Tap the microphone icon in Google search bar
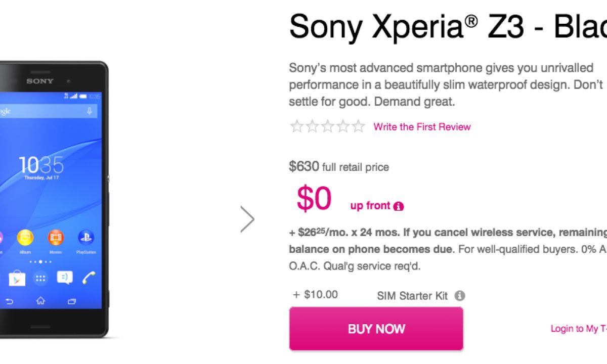This screenshot has width=607, height=364. coord(90,111)
